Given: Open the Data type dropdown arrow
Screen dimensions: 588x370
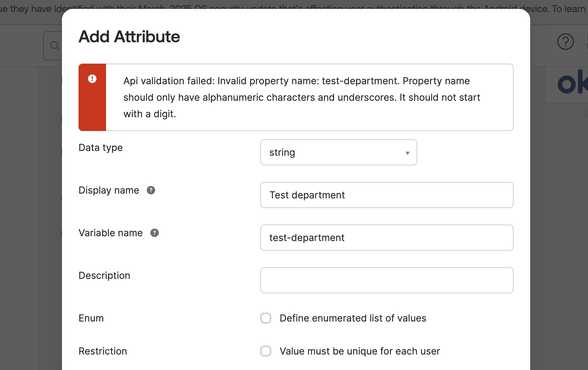Looking at the screenshot, I should coord(407,153).
